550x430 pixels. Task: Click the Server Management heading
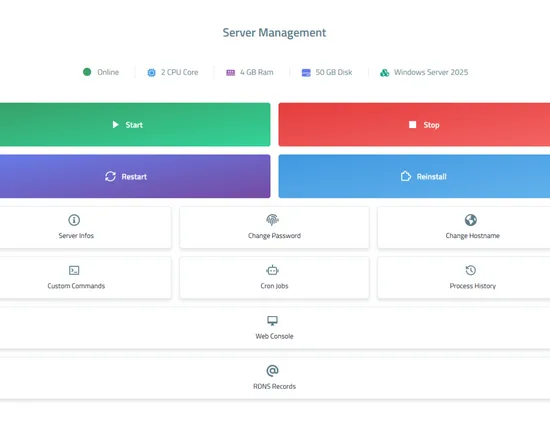click(x=274, y=33)
